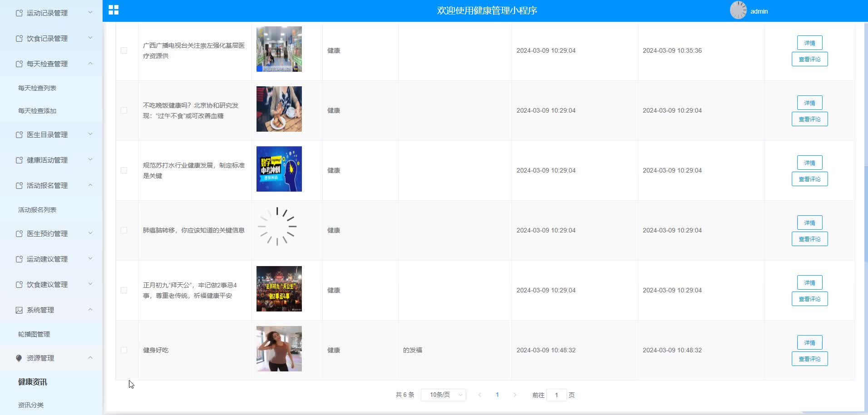The height and width of the screenshot is (415, 868).
Task: Click the 资源管理 bulb icon
Action: (19, 358)
